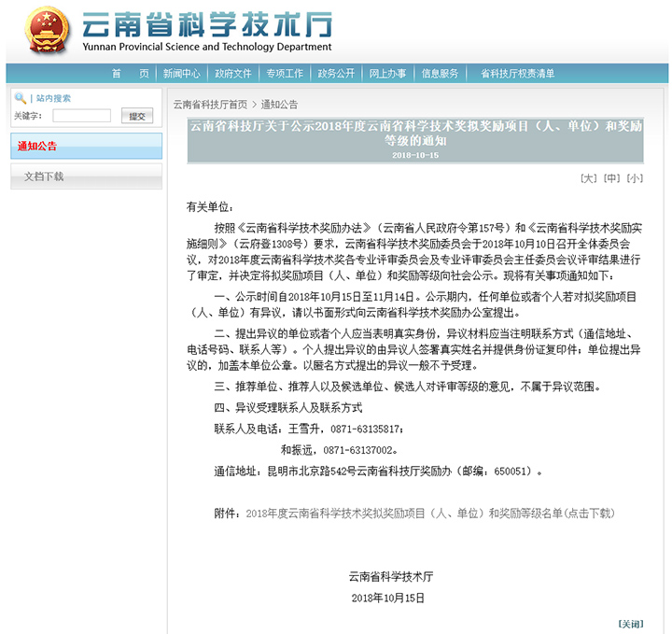Click the 四、异议受理联系人及联系方式 line
Screen dimensions: 672x634
[x=288, y=408]
